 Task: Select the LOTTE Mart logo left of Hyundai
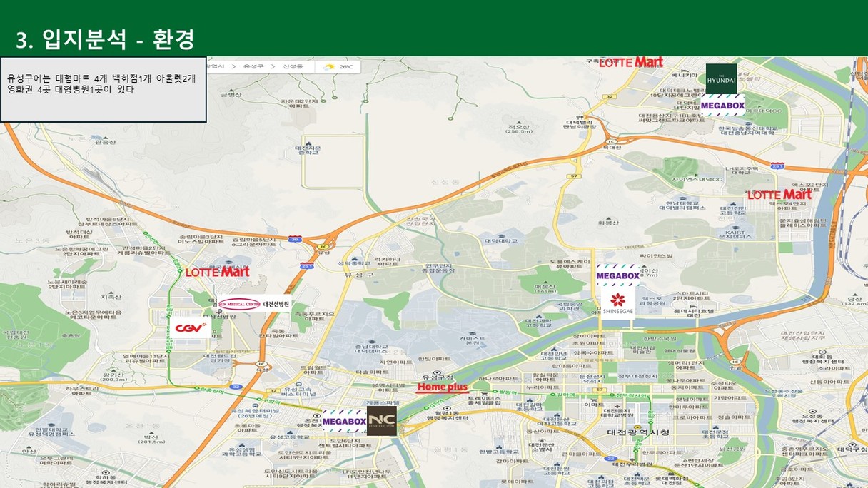coord(631,62)
